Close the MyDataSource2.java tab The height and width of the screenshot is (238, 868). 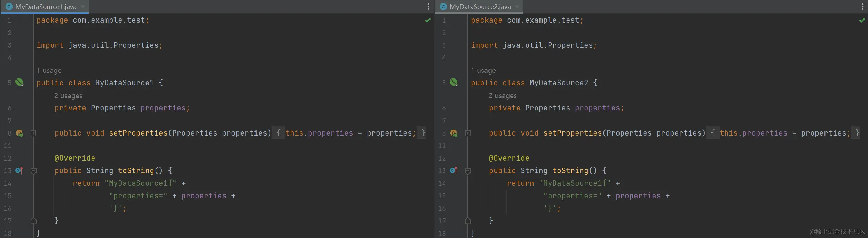coord(517,7)
